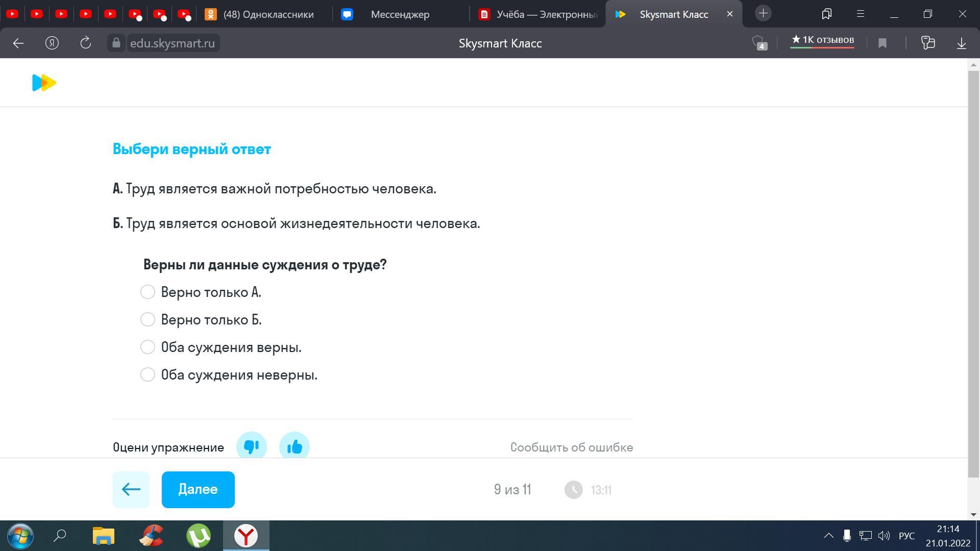Choose 'Оба суждения неверны.' option

click(x=148, y=375)
